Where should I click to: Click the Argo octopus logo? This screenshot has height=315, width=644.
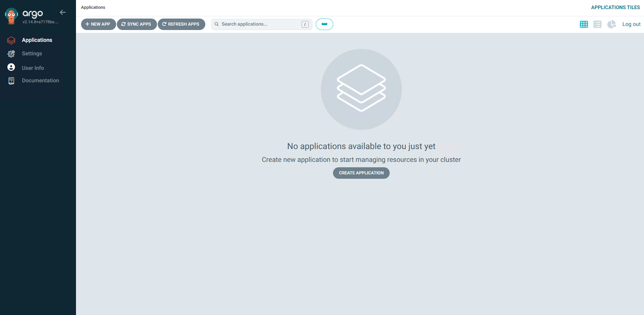point(11,16)
